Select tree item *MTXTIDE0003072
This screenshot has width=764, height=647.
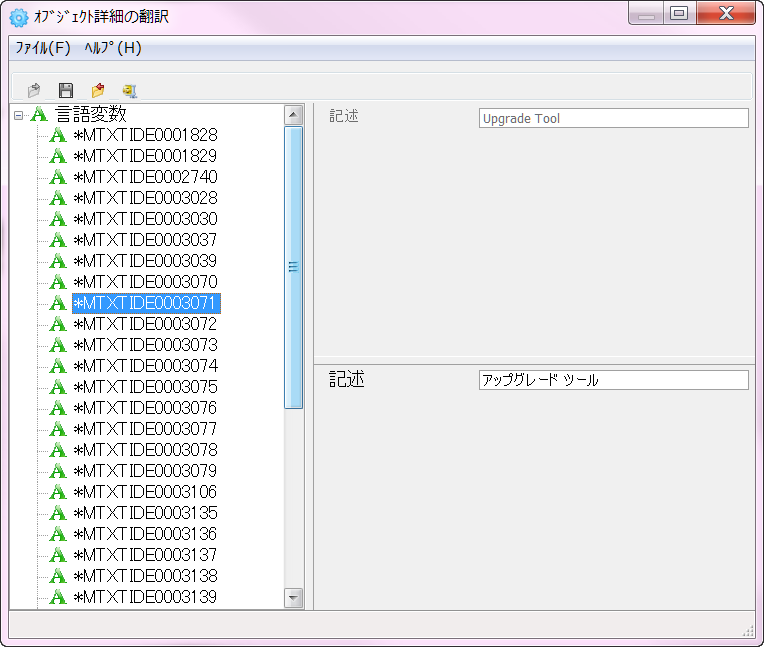tap(145, 324)
